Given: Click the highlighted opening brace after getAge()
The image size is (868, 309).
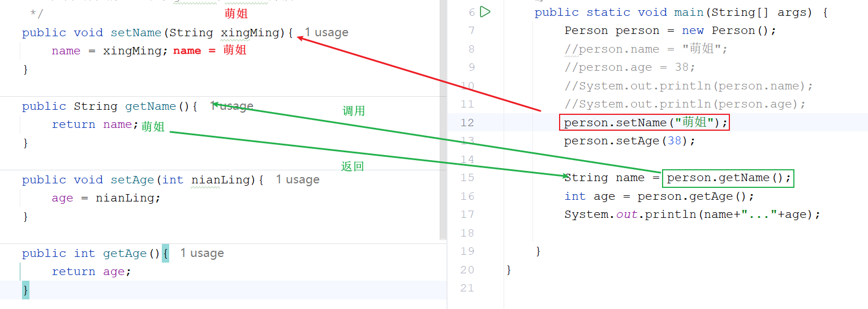Looking at the screenshot, I should 165,254.
